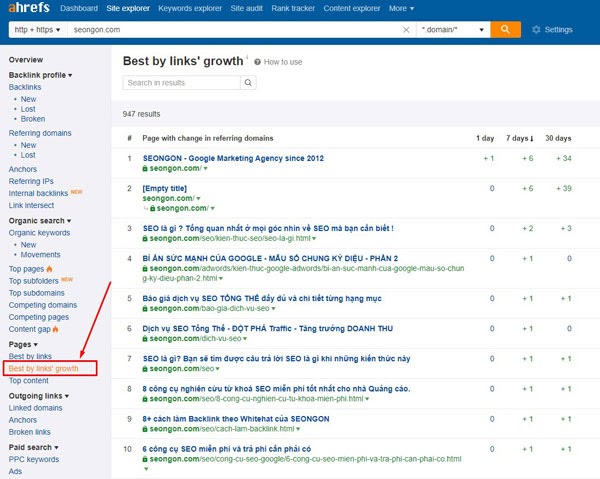Open Broken backlinks in the sidebar
Viewport: 600px width, 479px height.
click(33, 119)
